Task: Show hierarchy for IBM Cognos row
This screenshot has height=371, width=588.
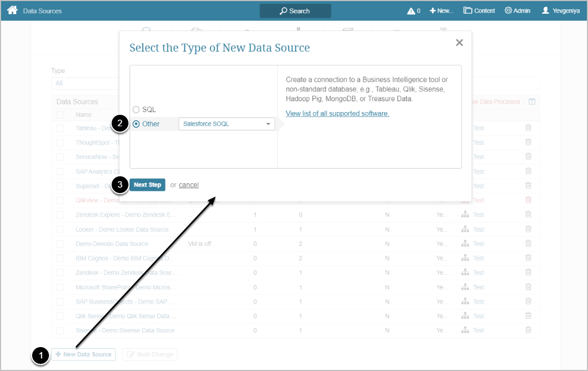Action: click(465, 258)
